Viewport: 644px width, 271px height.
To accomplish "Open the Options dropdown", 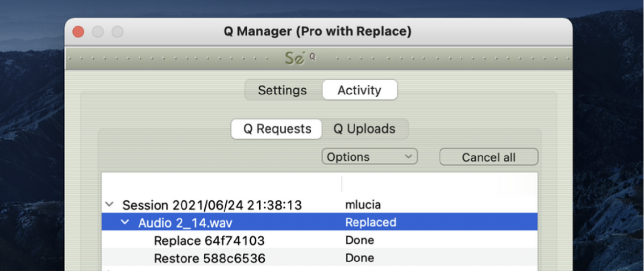I will [370, 157].
